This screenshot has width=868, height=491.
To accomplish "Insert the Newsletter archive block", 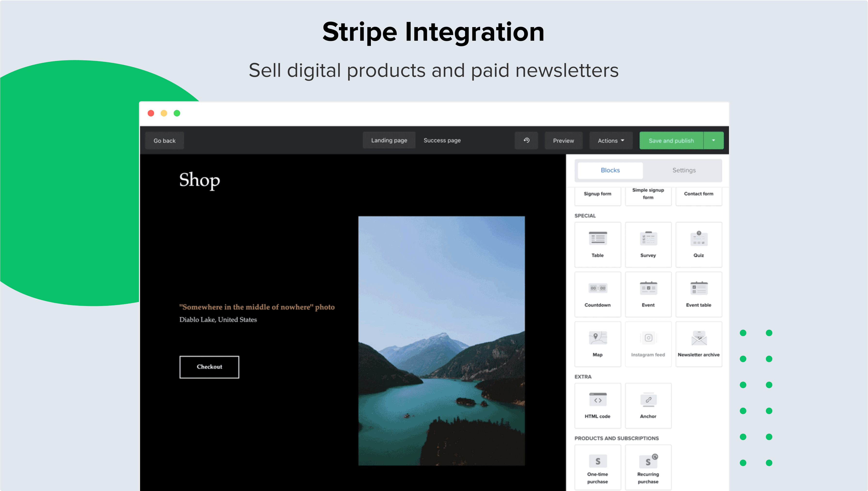I will pos(698,344).
